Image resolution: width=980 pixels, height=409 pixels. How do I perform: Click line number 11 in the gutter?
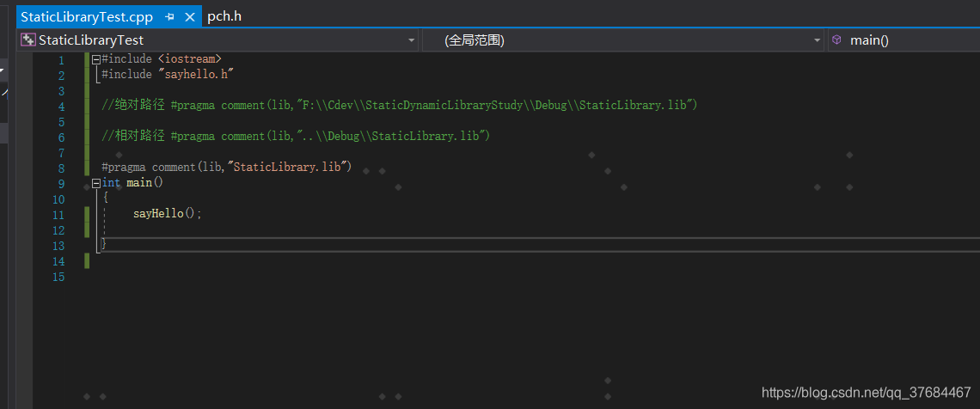coord(60,215)
